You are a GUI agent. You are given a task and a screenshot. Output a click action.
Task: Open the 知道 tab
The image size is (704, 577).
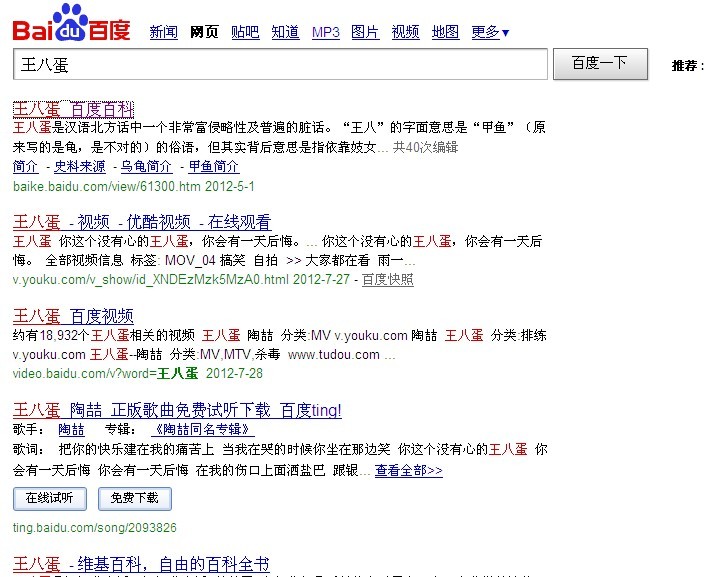[x=286, y=32]
